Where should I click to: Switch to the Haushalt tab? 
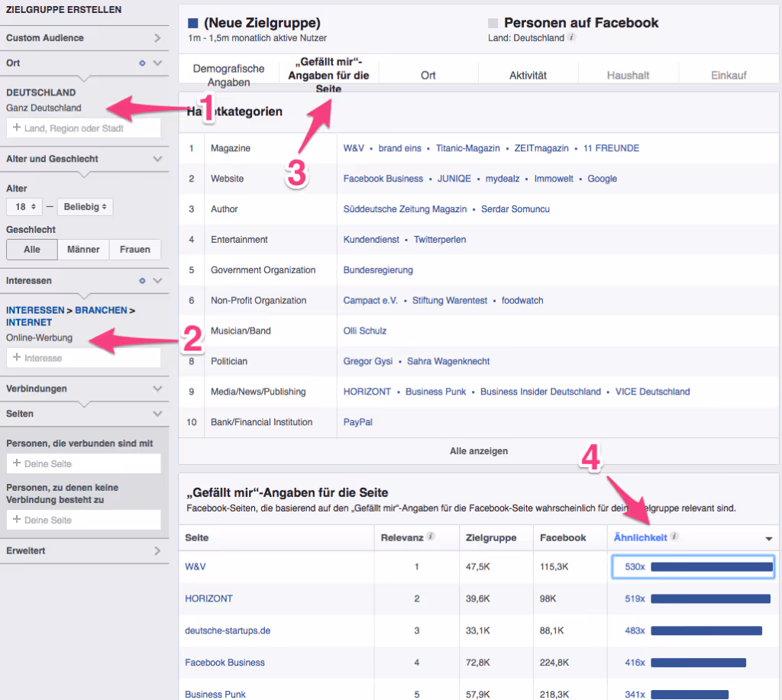coord(628,76)
